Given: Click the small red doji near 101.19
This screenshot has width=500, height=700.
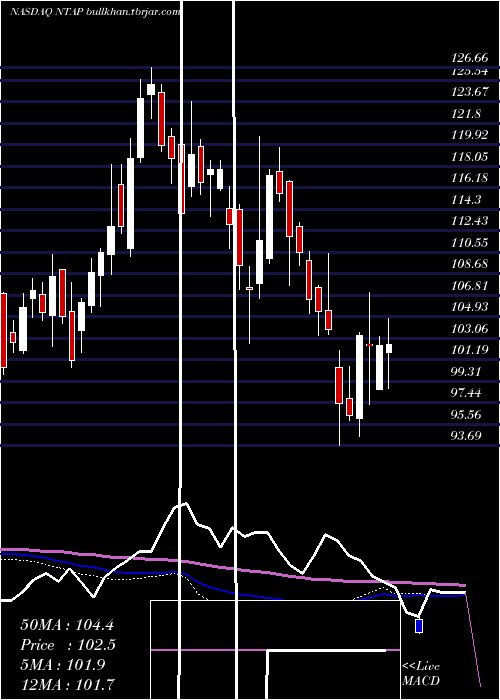Looking at the screenshot, I should pyautogui.click(x=369, y=345).
